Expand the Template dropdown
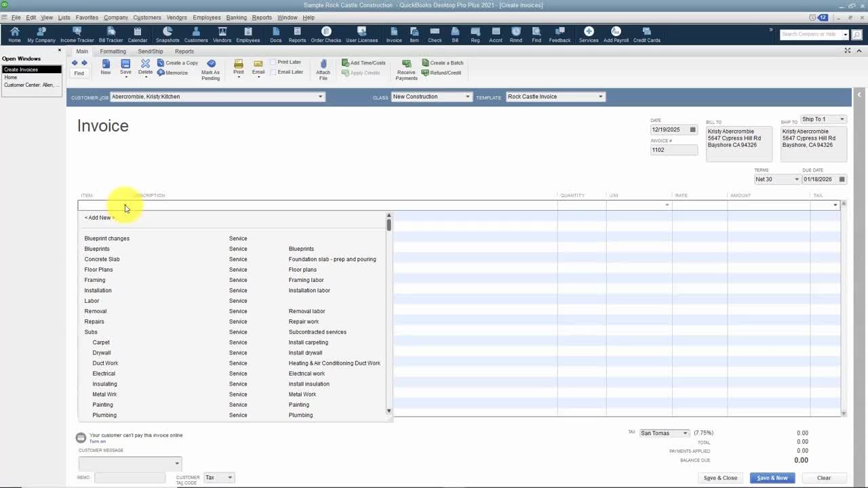This screenshot has width=868, height=488. [600, 96]
